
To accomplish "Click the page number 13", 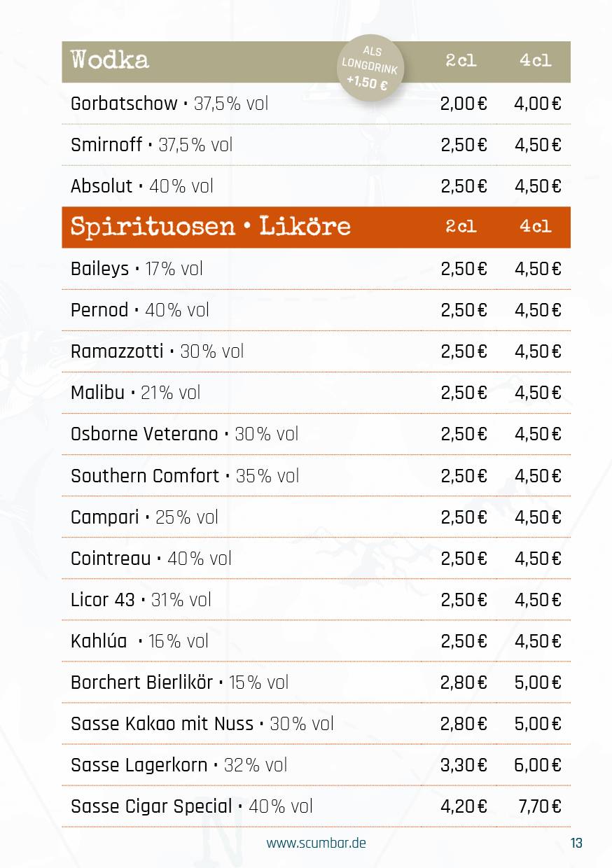I will [576, 843].
